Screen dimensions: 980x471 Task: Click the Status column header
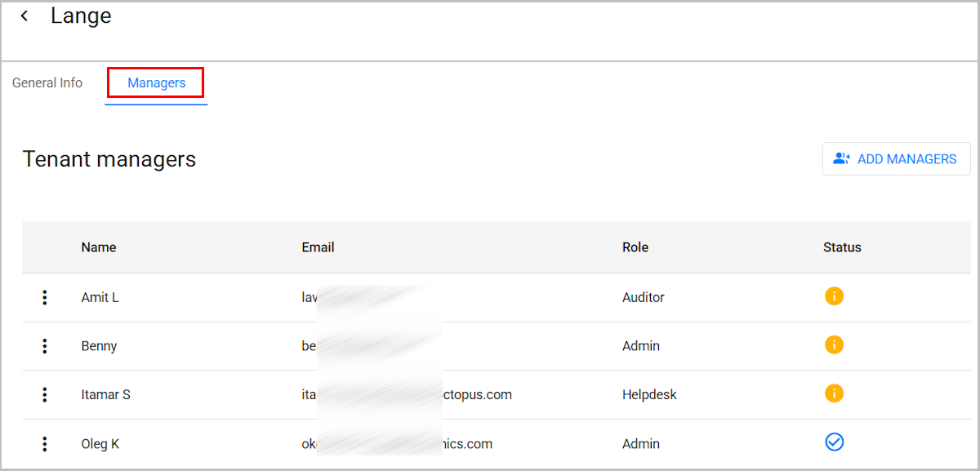842,247
